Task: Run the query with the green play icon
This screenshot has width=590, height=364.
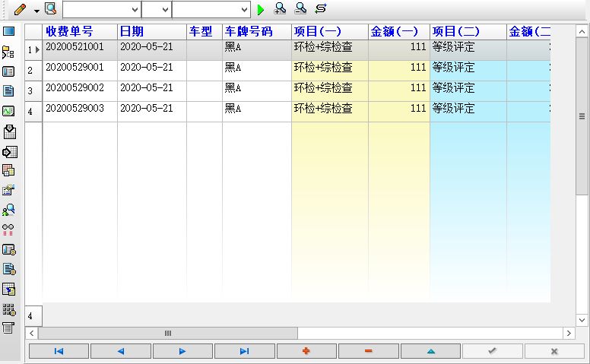Action: [x=260, y=9]
